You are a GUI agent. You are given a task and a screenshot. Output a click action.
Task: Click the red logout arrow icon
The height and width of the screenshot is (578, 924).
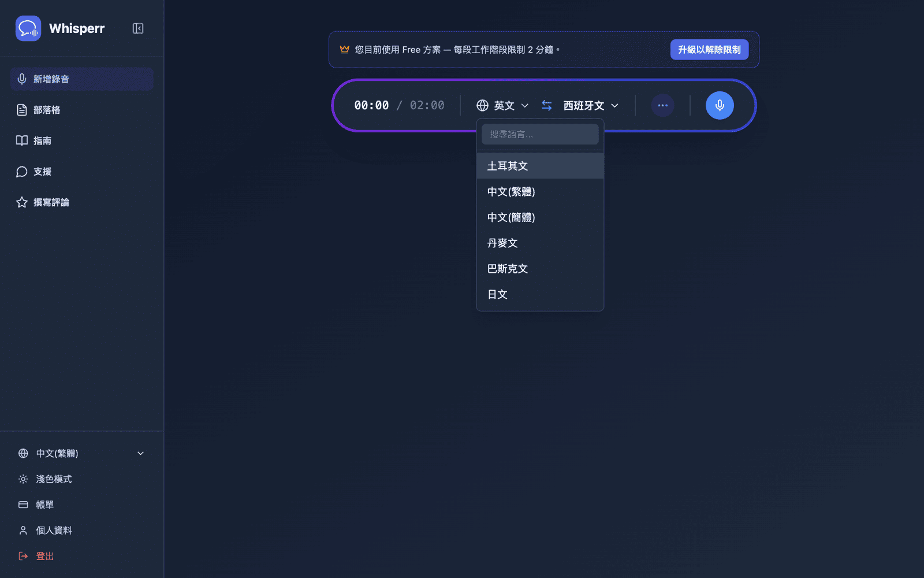[x=23, y=556]
